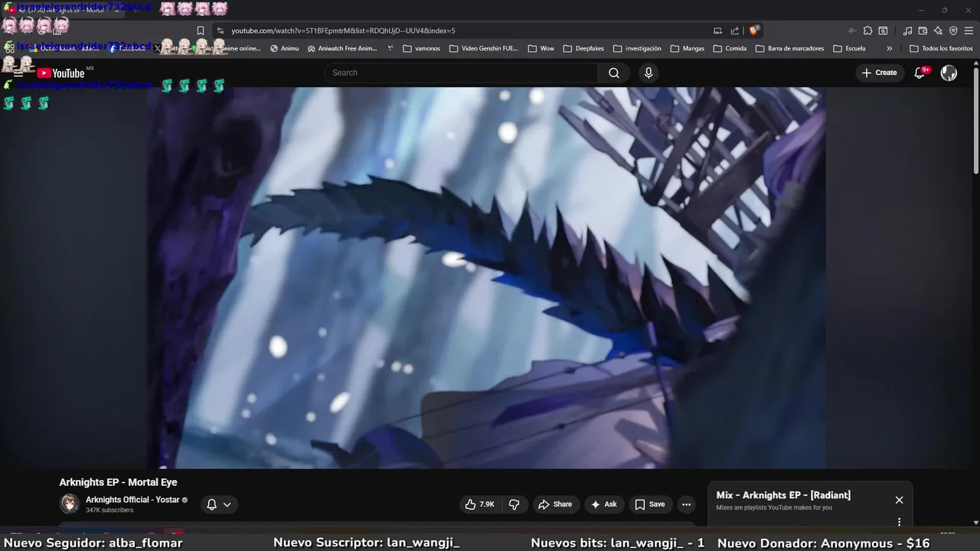Click the video player frame

click(x=486, y=278)
